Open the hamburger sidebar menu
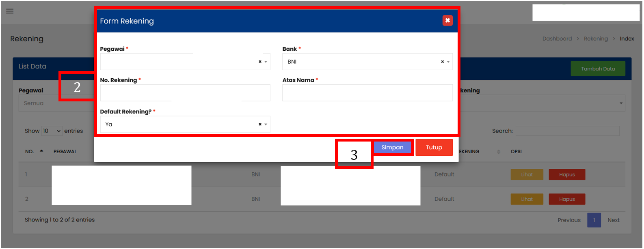644x249 pixels. (10, 11)
